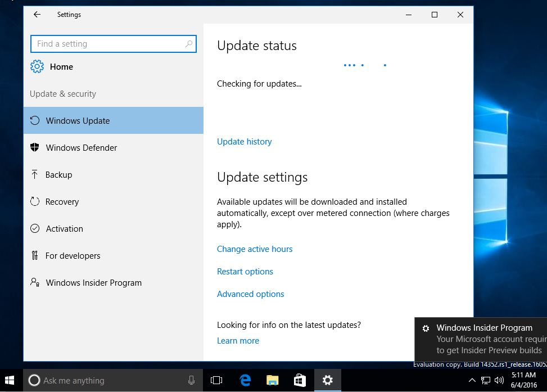The width and height of the screenshot is (547, 392).
Task: Click the Ask me anything search box
Action: click(x=113, y=380)
